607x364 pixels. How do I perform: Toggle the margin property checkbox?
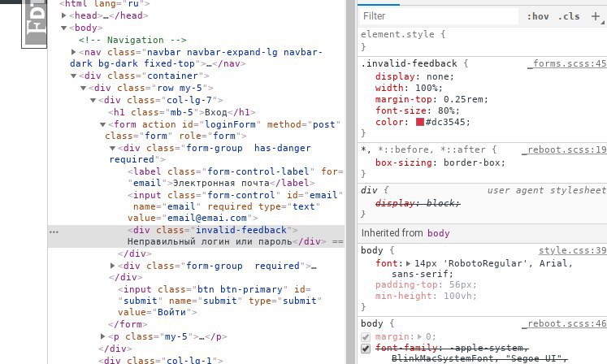click(366, 337)
